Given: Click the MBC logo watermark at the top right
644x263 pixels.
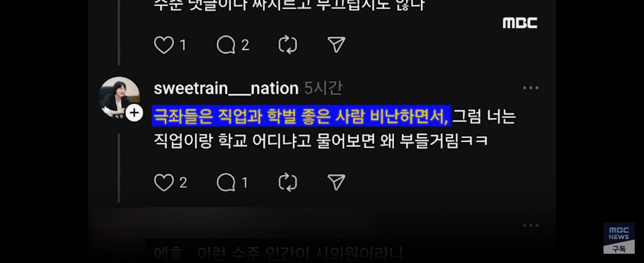Looking at the screenshot, I should click(520, 23).
